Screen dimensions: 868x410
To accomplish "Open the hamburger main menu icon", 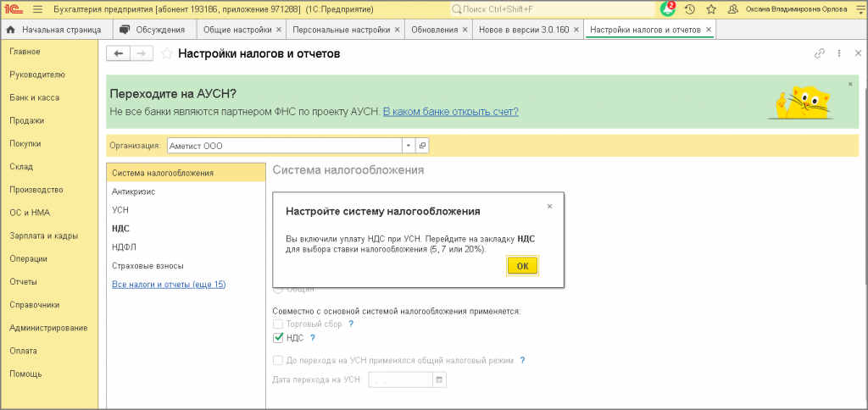I will (x=37, y=9).
